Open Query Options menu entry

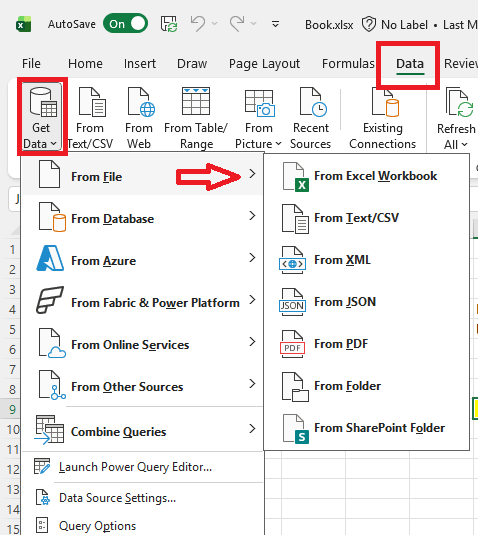(143, 525)
